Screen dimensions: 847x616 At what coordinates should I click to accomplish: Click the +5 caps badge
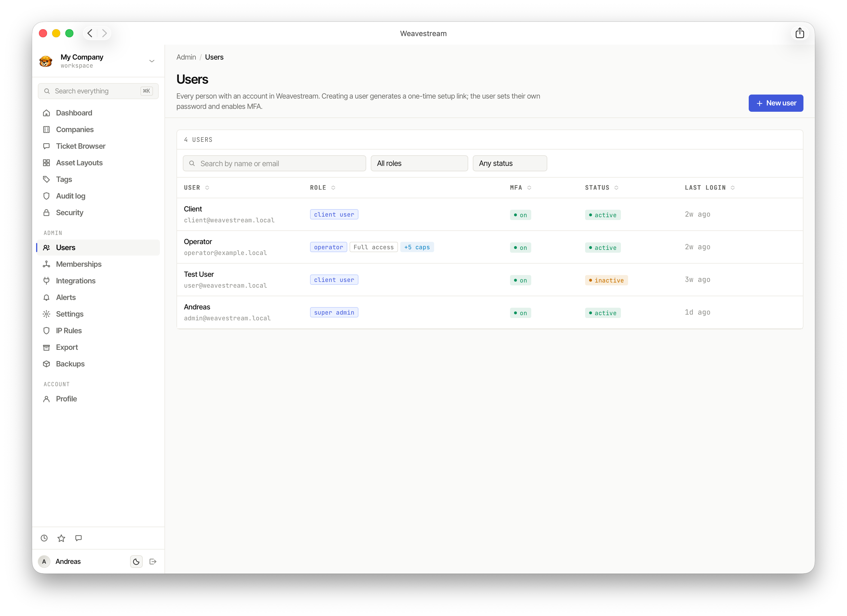(x=417, y=247)
